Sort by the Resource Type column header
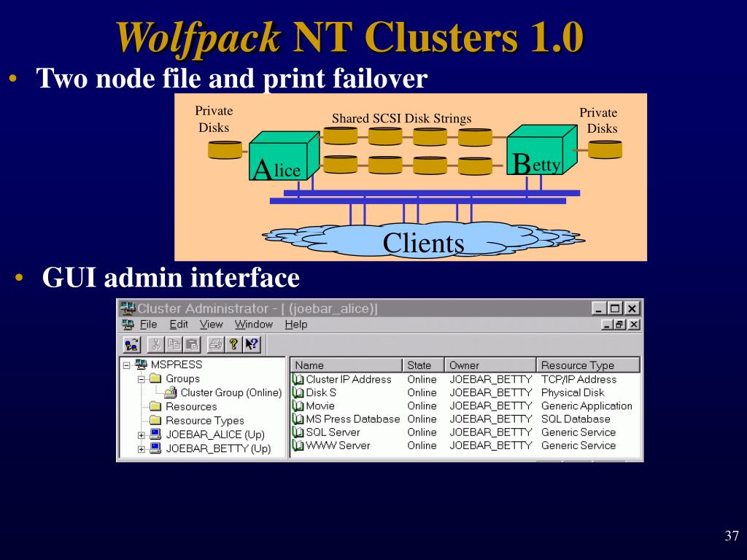This screenshot has height=560, width=747. (x=588, y=365)
